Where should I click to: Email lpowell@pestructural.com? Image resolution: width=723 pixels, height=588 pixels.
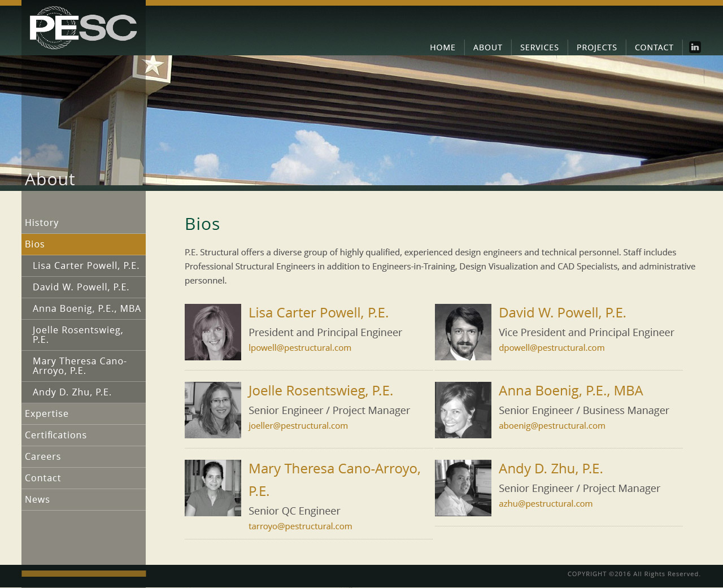300,348
